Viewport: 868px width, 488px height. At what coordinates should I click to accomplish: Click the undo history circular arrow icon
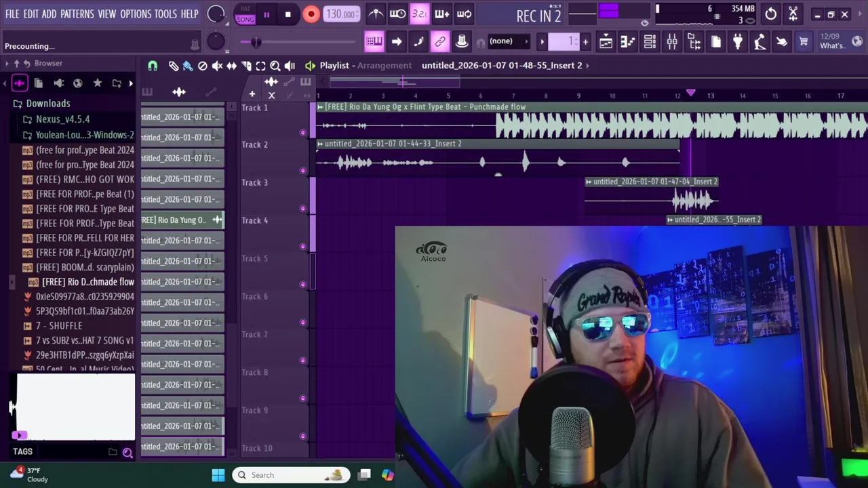(x=771, y=14)
